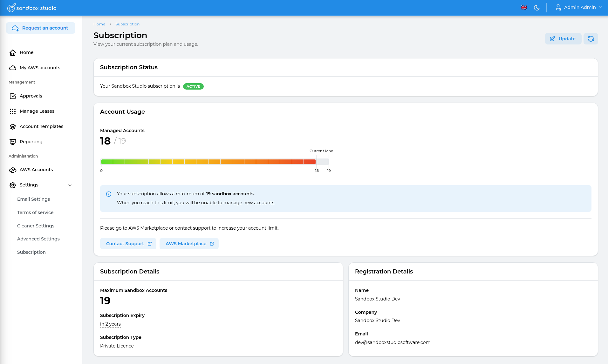The width and height of the screenshot is (608, 364).
Task: Open the language flag selector
Action: (524, 8)
